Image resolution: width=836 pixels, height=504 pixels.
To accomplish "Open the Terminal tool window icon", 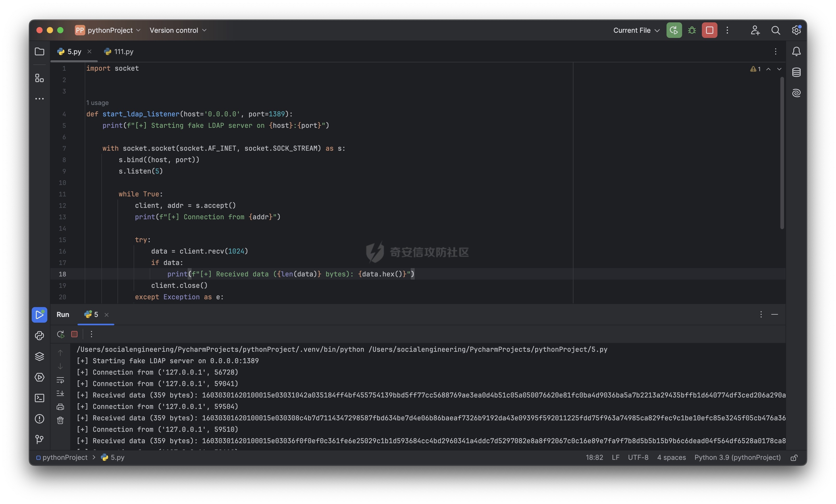I will (x=39, y=398).
